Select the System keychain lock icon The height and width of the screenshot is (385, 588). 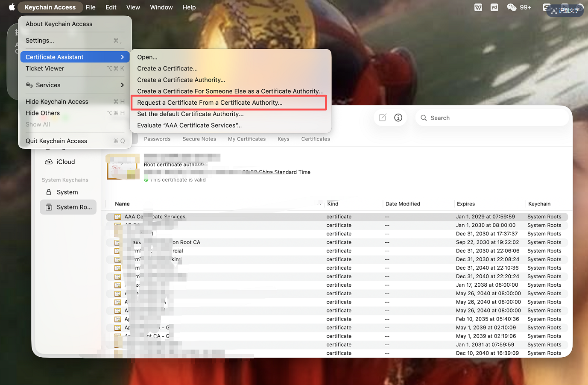(x=49, y=192)
